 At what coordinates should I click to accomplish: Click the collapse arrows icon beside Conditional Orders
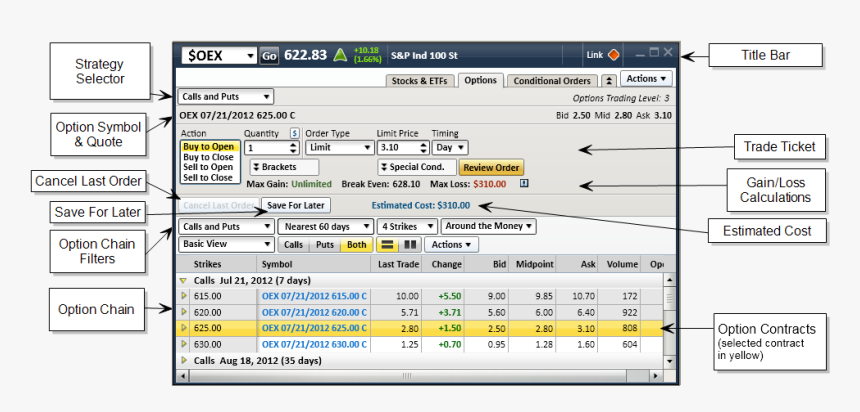[608, 80]
